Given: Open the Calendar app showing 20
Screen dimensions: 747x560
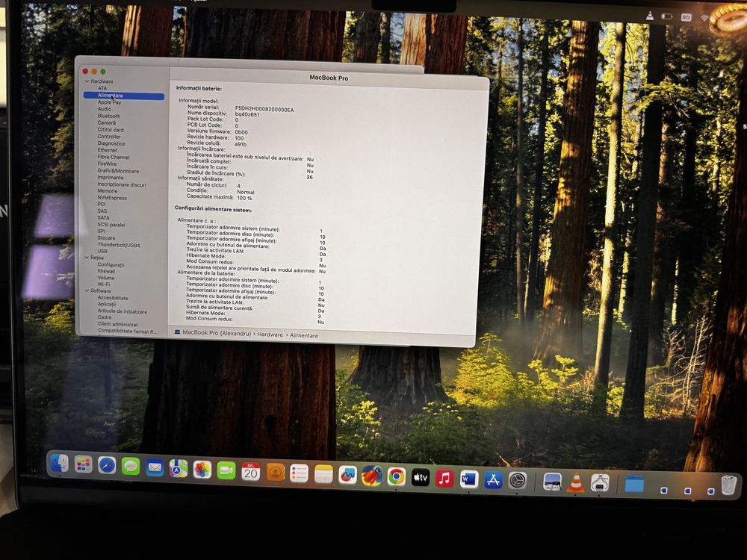Looking at the screenshot, I should 250,471.
